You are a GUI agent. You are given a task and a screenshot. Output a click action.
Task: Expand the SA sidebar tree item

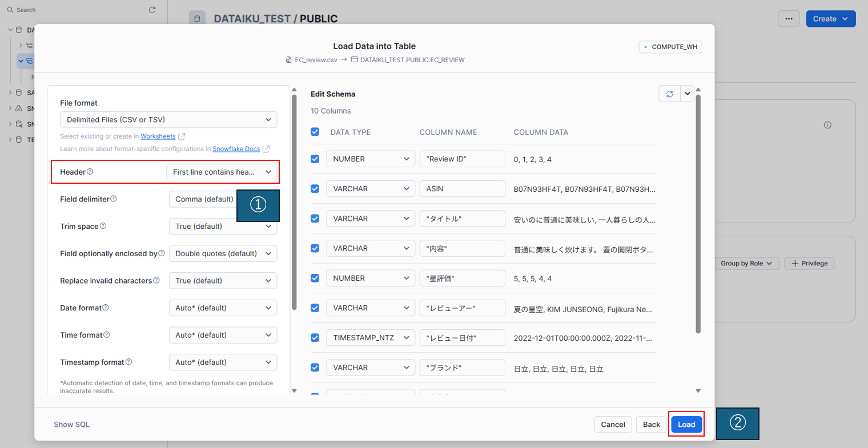pos(10,92)
